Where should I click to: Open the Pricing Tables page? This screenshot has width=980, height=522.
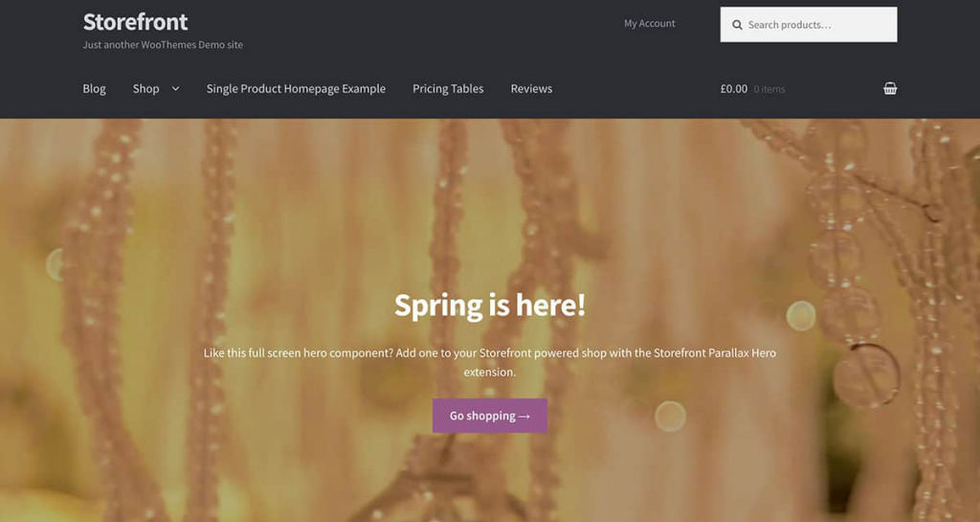(448, 89)
